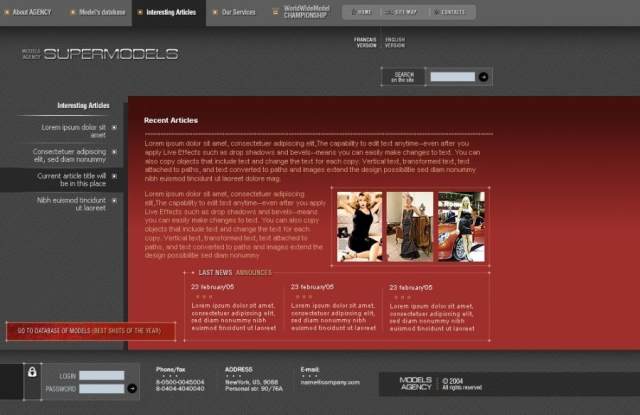Viewport: 640px width, 415px height.
Task: Click the Interesting Articles sidebar heading
Action: pyautogui.click(x=83, y=106)
